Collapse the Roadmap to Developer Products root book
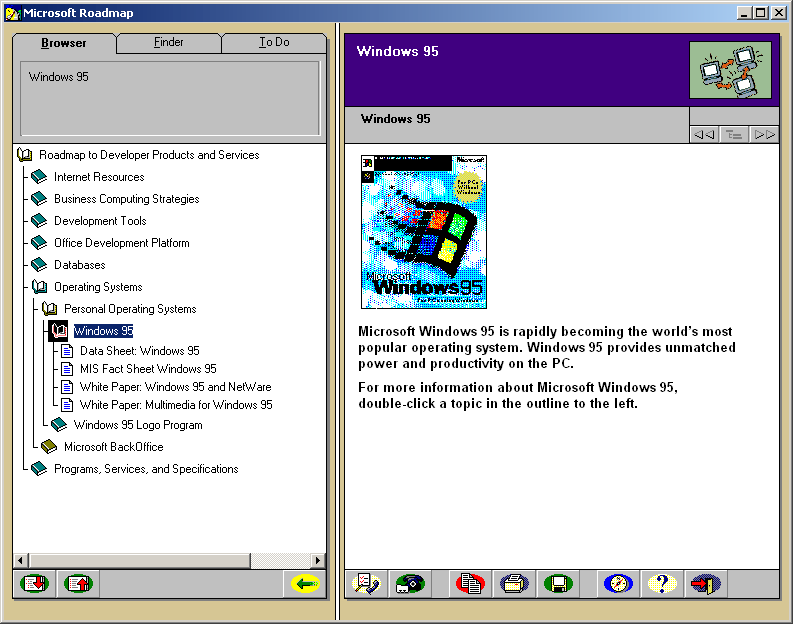793x624 pixels. tap(25, 154)
